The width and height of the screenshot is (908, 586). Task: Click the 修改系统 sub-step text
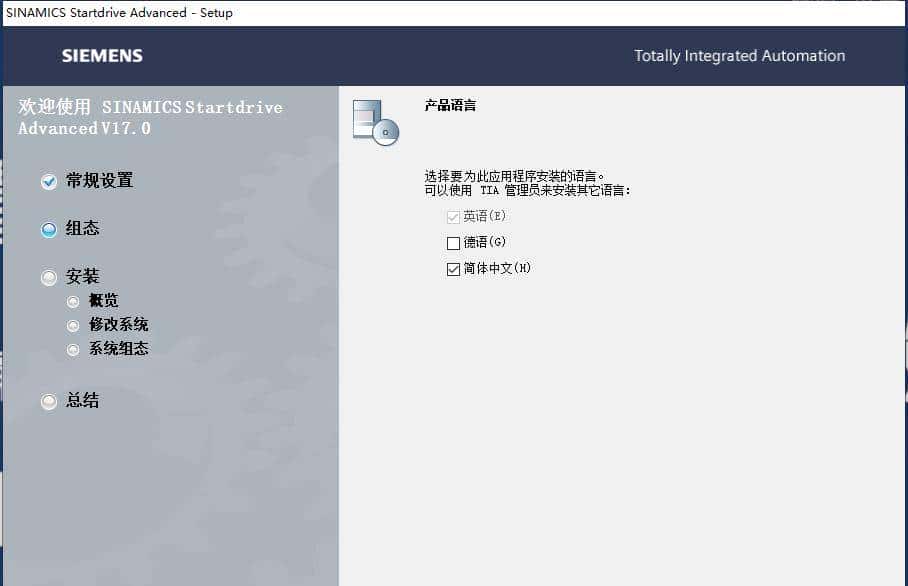pos(118,325)
